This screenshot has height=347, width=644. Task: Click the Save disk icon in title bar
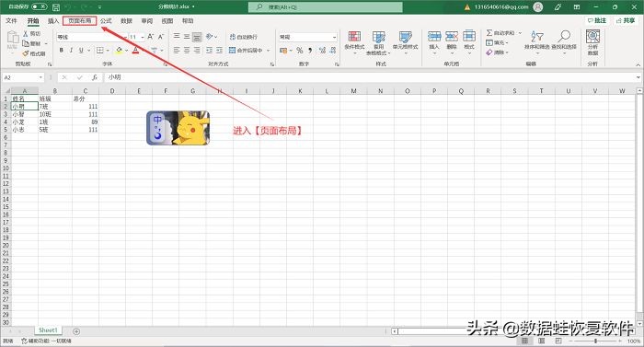tap(56, 7)
